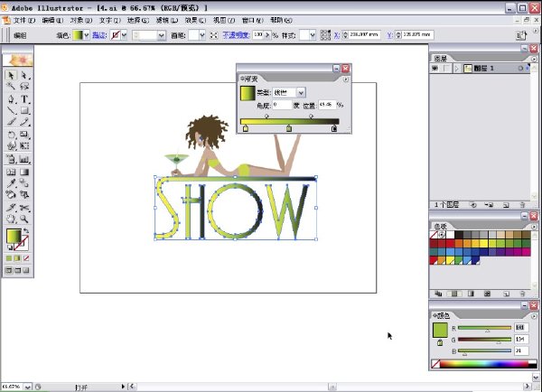The height and width of the screenshot is (392, 542).
Task: Click the Y coordinate link
Action: tap(389, 35)
